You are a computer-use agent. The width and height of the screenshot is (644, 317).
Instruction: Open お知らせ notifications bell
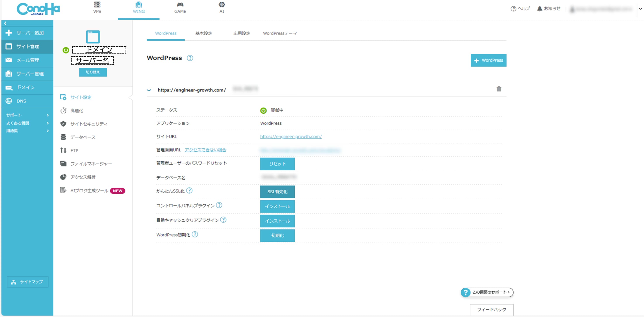[x=549, y=9]
